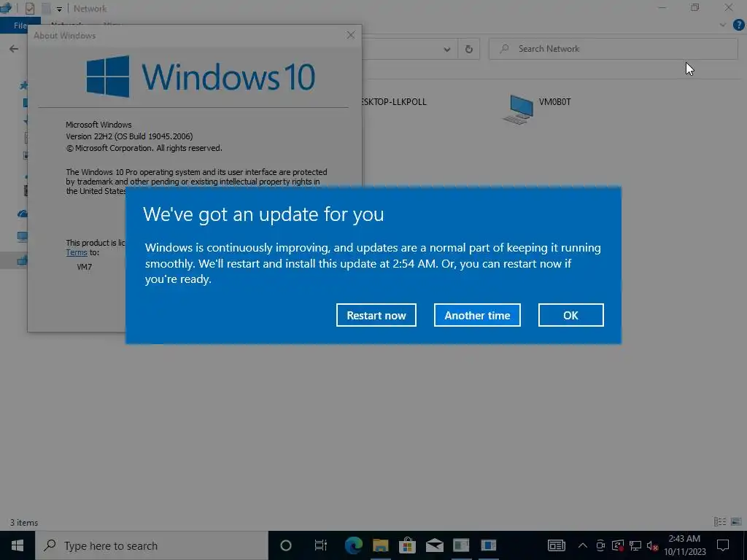Viewport: 747px width, 560px height.
Task: Click the taskbar 'Type here to search' box
Action: [152, 545]
